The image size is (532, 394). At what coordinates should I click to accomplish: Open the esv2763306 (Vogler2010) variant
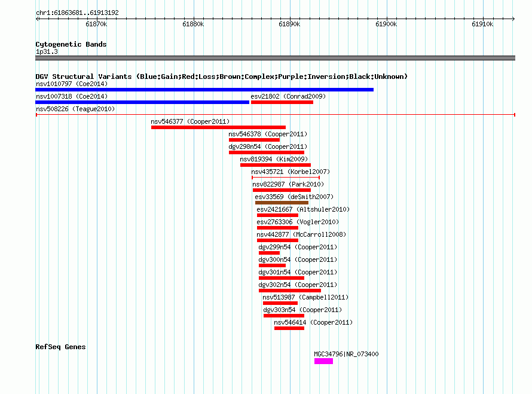298,222
